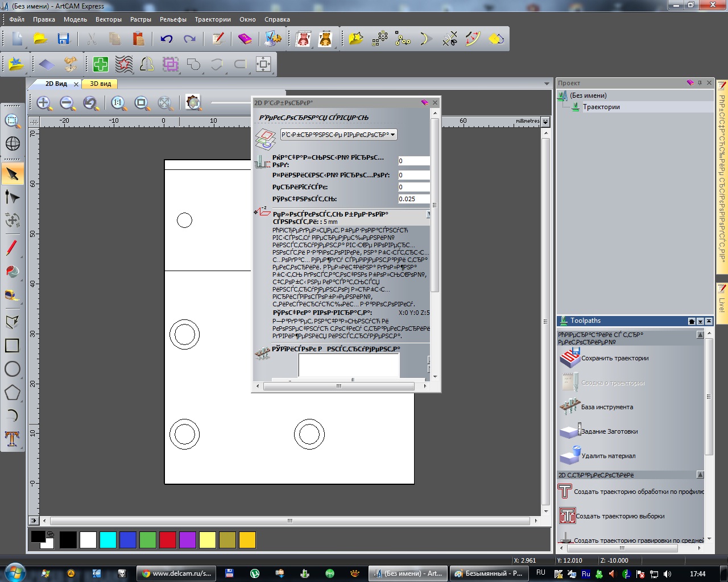Image resolution: width=728 pixels, height=582 pixels.
Task: Click the Save floppy disk icon
Action: (x=63, y=39)
